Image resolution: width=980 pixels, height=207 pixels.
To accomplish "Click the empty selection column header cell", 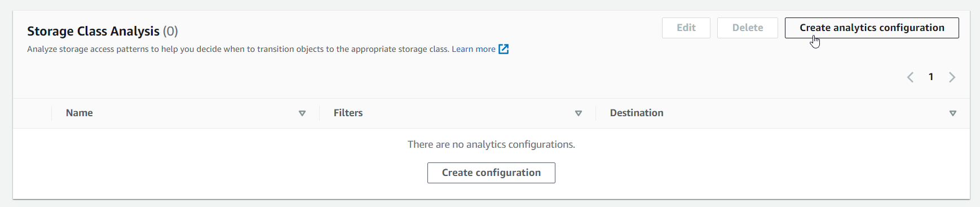I will 32,113.
